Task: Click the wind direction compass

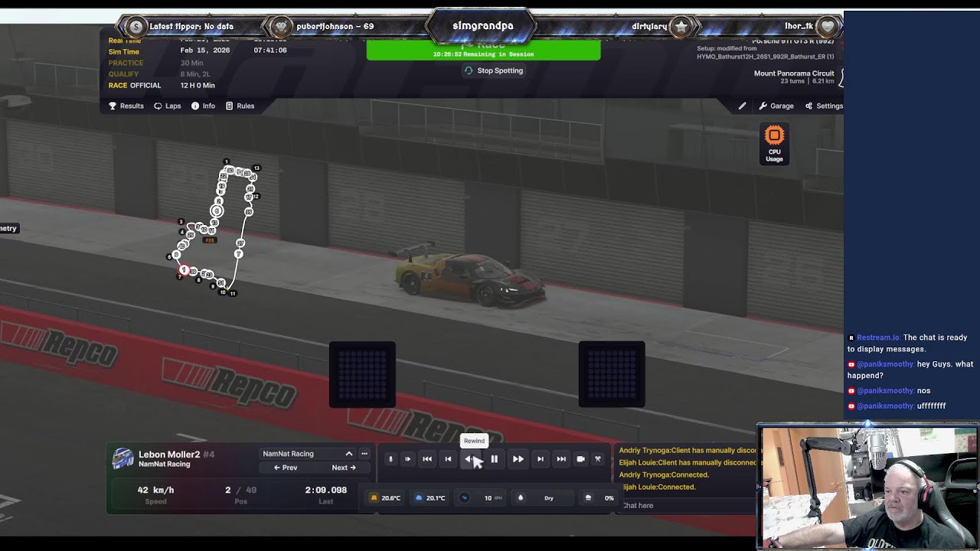Action: (x=464, y=498)
